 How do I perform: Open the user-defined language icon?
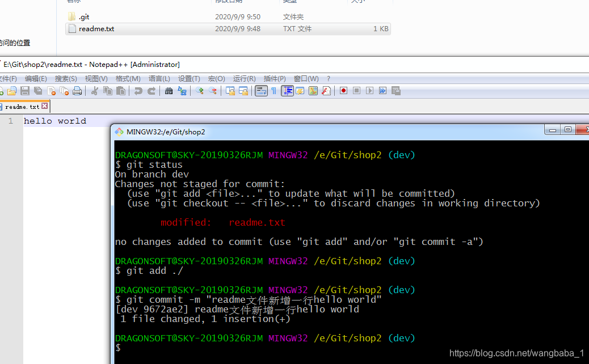coord(300,91)
